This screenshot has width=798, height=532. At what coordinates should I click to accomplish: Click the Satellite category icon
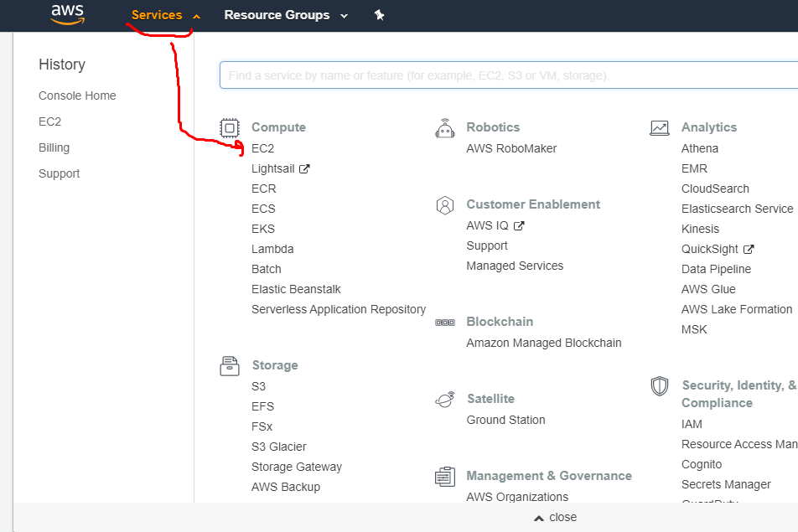(445, 399)
